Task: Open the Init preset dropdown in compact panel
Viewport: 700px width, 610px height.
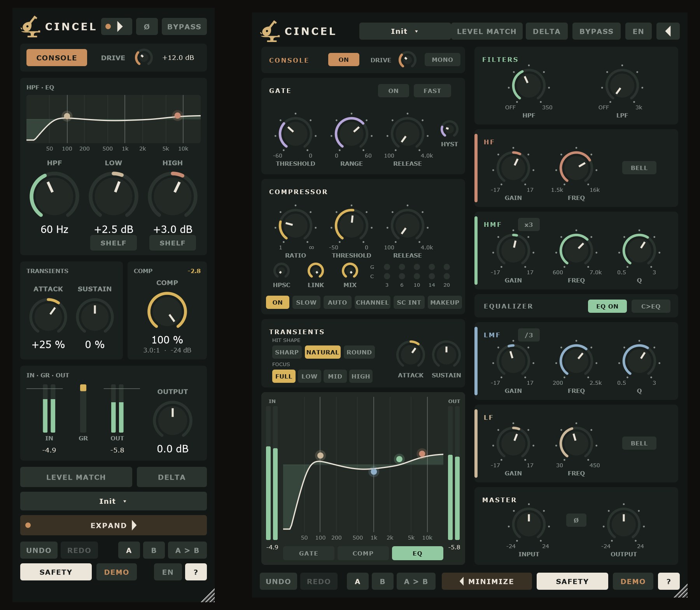Action: pyautogui.click(x=113, y=501)
